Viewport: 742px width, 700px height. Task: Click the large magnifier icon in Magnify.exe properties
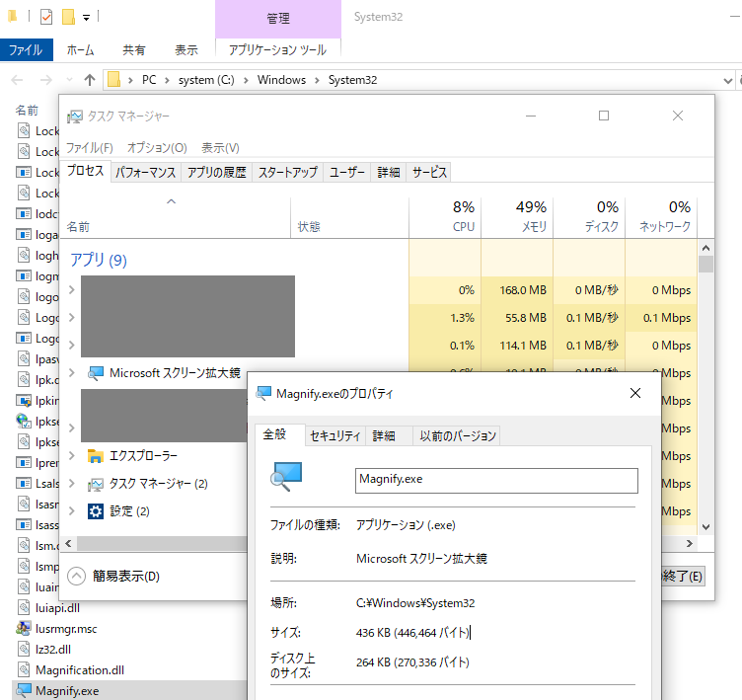(285, 479)
